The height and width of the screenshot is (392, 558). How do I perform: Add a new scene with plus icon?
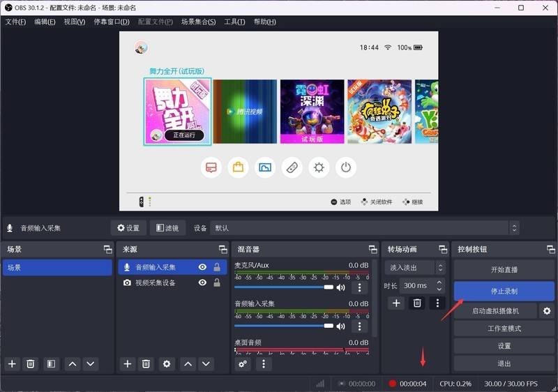click(x=12, y=363)
